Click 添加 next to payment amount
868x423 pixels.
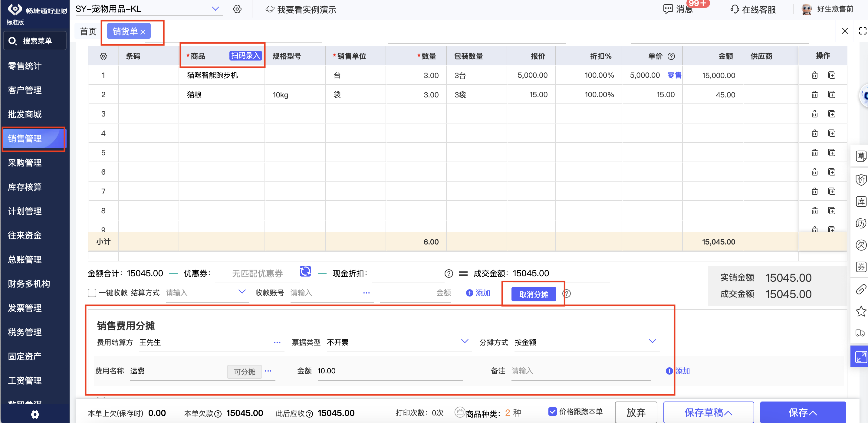pyautogui.click(x=478, y=293)
